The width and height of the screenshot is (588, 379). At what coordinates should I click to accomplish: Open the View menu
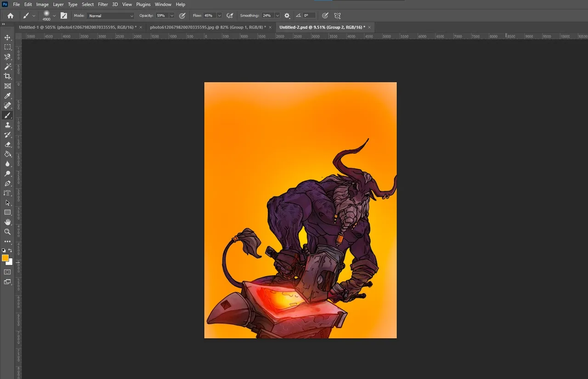pyautogui.click(x=127, y=4)
